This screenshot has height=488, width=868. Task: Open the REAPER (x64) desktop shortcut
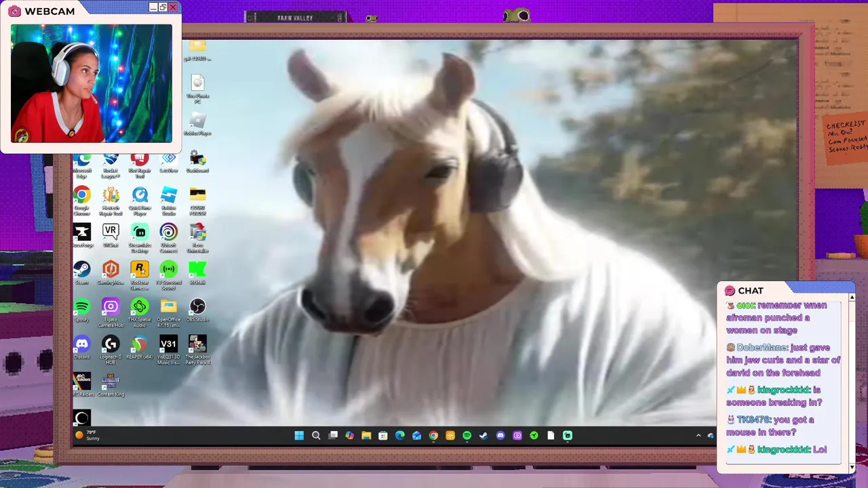pos(140,347)
